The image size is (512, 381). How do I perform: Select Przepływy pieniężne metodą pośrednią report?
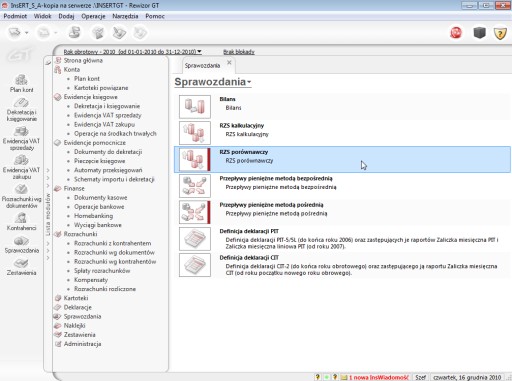pyautogui.click(x=342, y=212)
